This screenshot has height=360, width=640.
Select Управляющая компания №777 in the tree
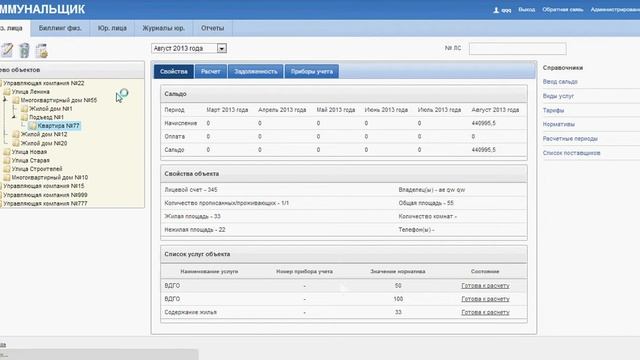pyautogui.click(x=45, y=203)
